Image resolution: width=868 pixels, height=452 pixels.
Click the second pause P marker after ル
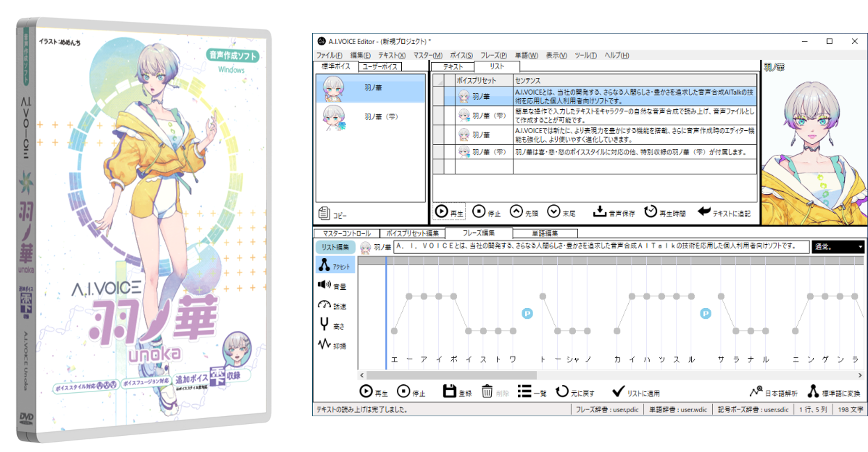pyautogui.click(x=705, y=313)
